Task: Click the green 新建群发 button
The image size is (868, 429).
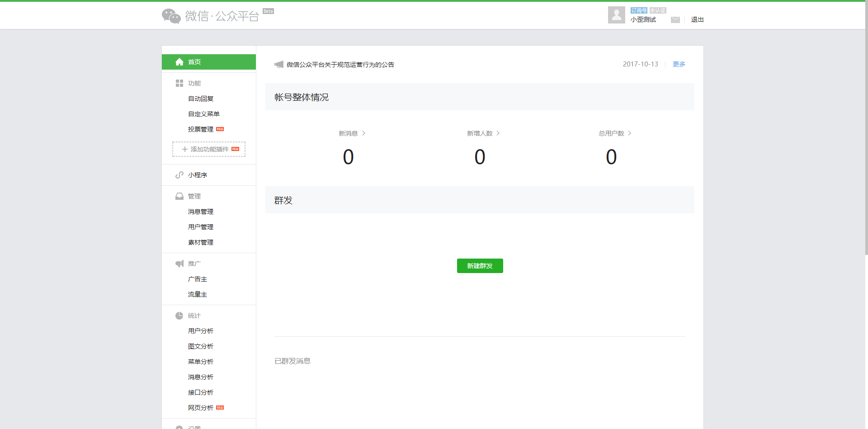Action: [480, 266]
